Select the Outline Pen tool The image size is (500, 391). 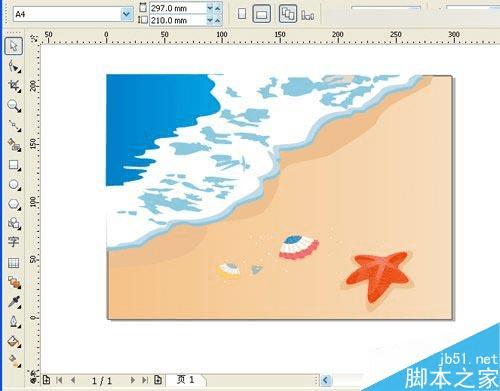click(14, 322)
